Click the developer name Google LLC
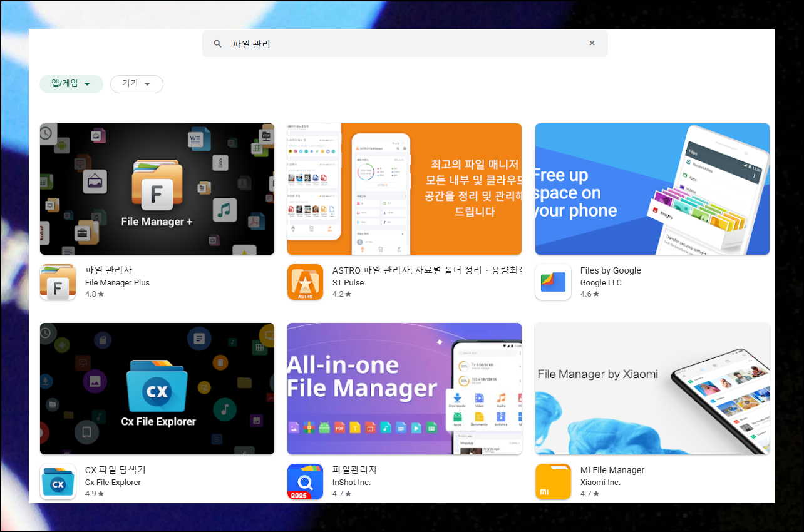 [601, 282]
